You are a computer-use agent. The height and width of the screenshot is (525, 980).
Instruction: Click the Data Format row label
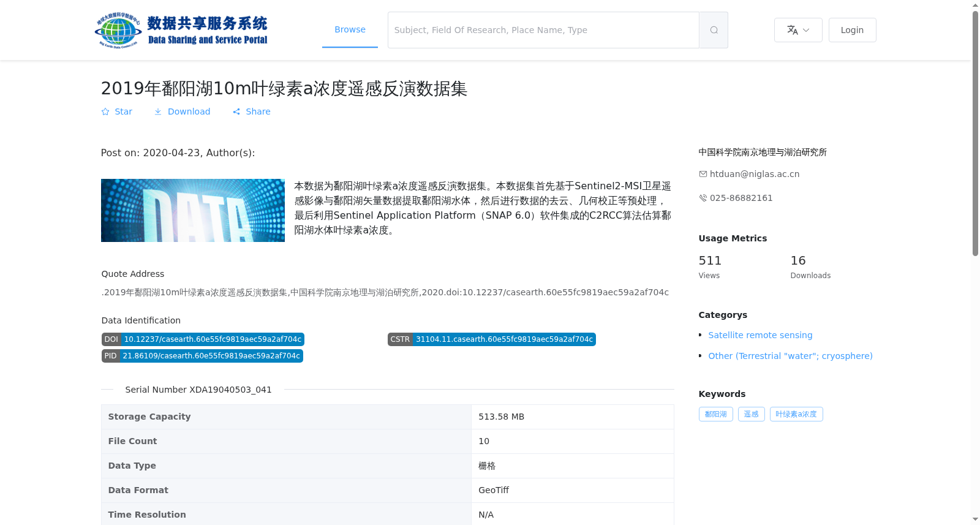138,490
